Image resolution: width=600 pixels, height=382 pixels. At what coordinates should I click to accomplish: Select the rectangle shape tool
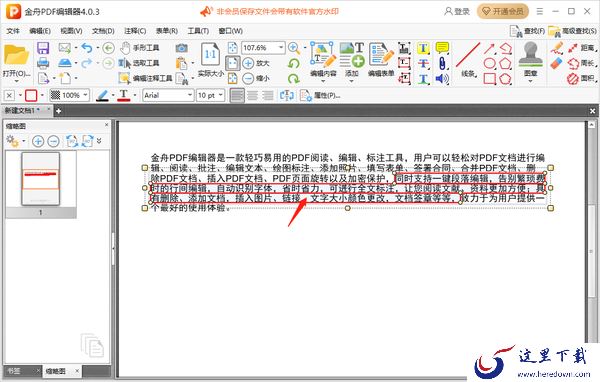490,78
